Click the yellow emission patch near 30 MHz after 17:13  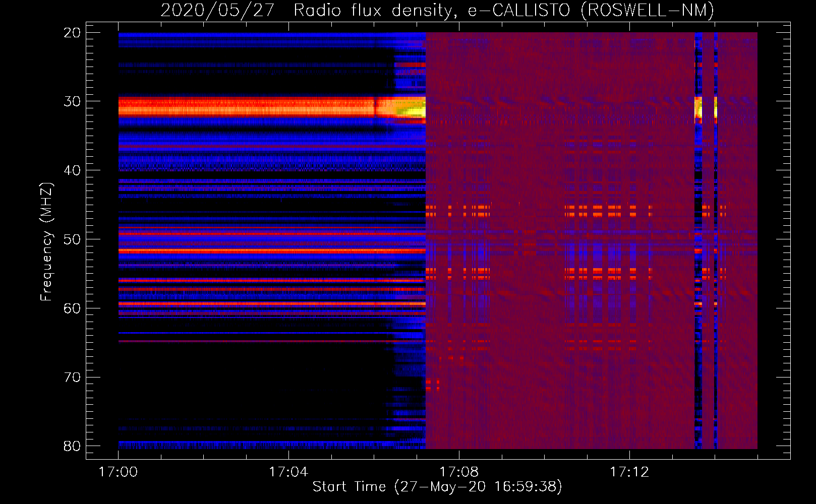(699, 108)
